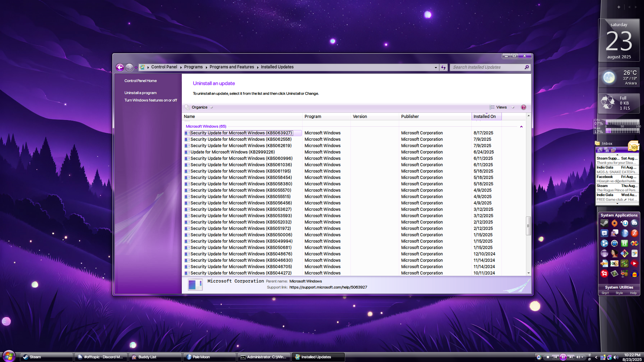Click the RAM usage meter gadget

(617, 130)
